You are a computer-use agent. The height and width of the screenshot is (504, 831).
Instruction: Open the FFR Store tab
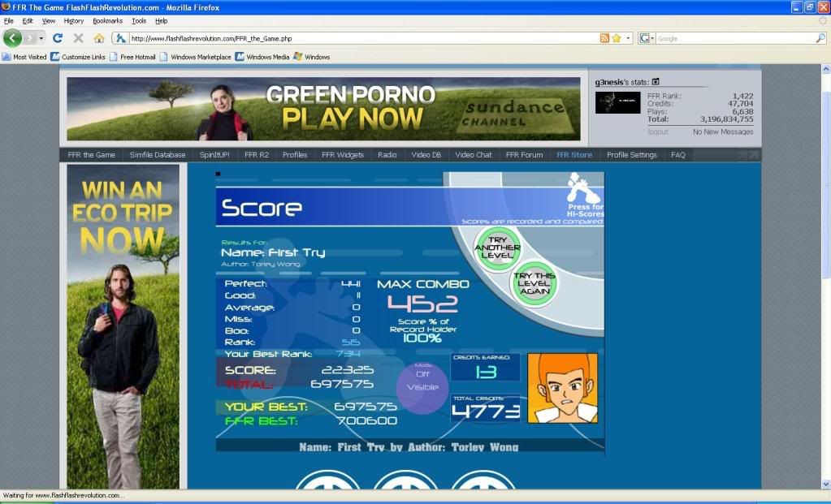[x=574, y=155]
